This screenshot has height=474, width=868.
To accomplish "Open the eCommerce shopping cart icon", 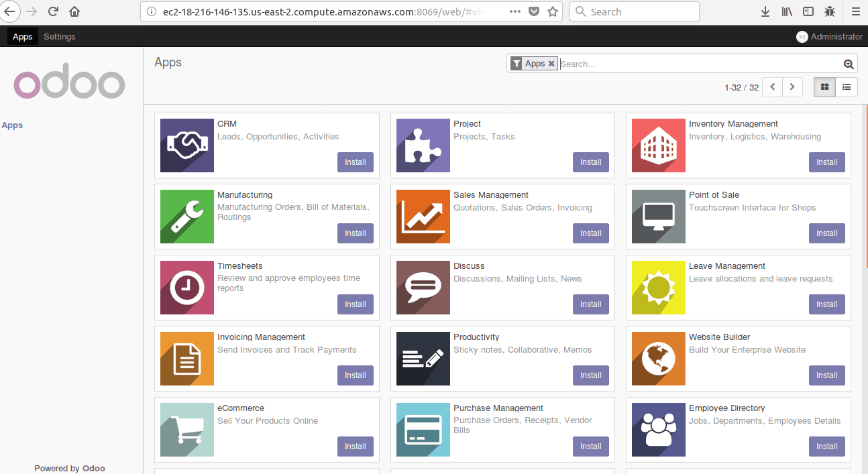I will pos(187,430).
